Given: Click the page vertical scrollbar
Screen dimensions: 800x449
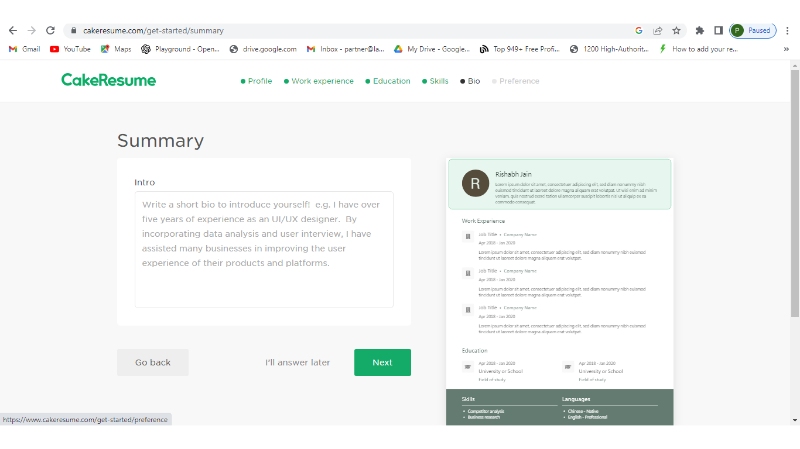Looking at the screenshot, I should pyautogui.click(x=794, y=200).
